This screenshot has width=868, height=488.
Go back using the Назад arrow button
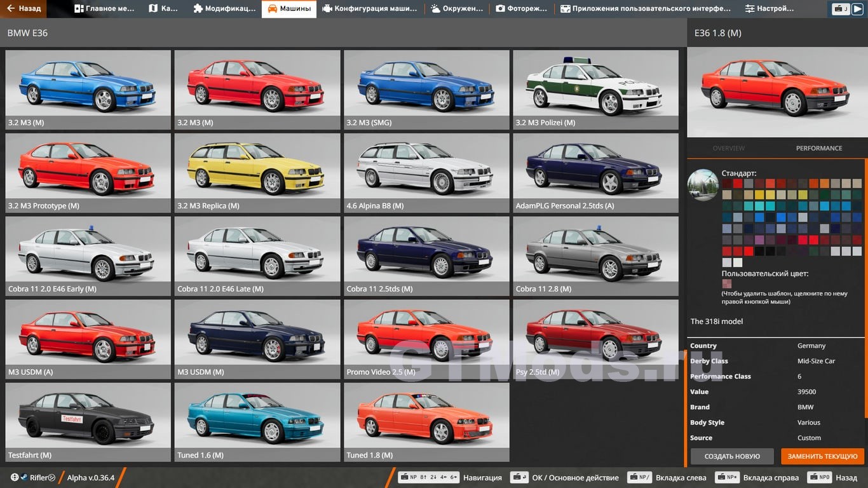click(24, 9)
